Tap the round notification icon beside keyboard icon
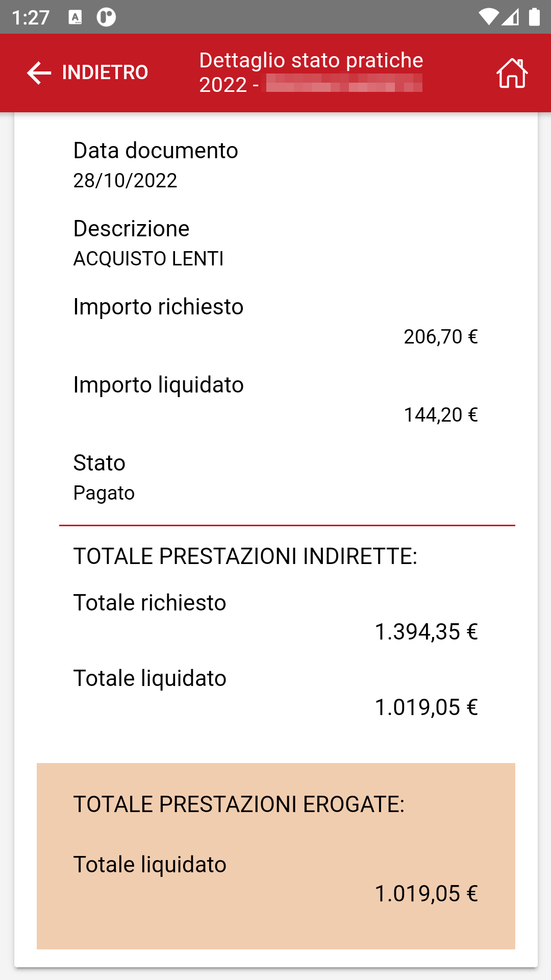The image size is (551, 980). click(x=106, y=17)
